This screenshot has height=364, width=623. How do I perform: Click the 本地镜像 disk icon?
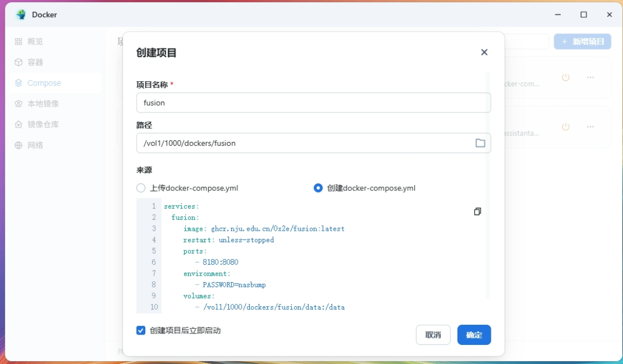tap(18, 104)
